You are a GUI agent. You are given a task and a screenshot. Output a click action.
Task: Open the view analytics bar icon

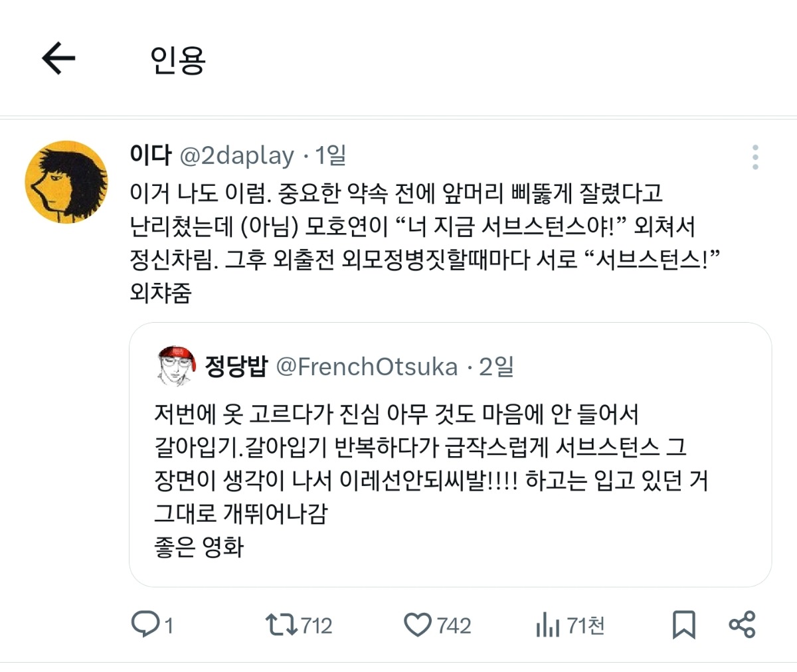[x=547, y=625]
